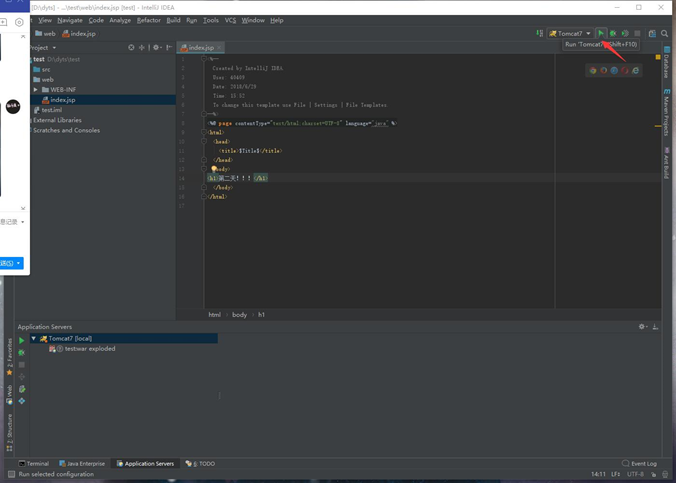Open page preview in Firefox browser icon
The height and width of the screenshot is (483, 676).
pos(604,70)
